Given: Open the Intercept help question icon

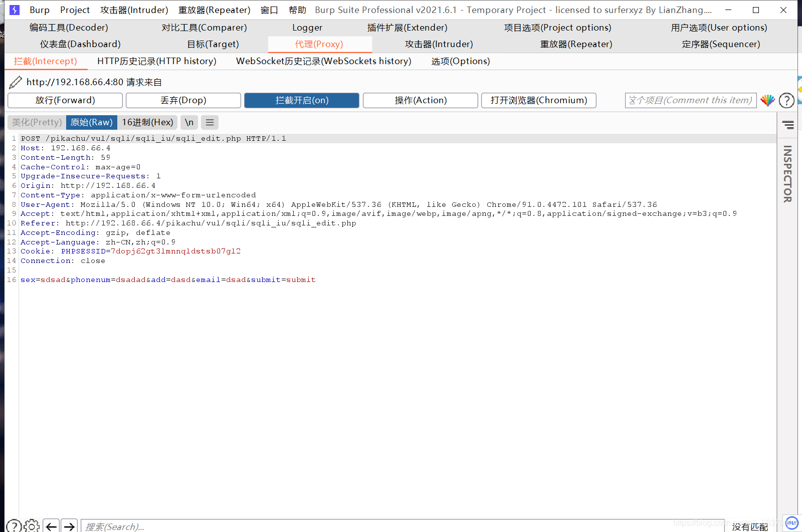Looking at the screenshot, I should tap(786, 100).
